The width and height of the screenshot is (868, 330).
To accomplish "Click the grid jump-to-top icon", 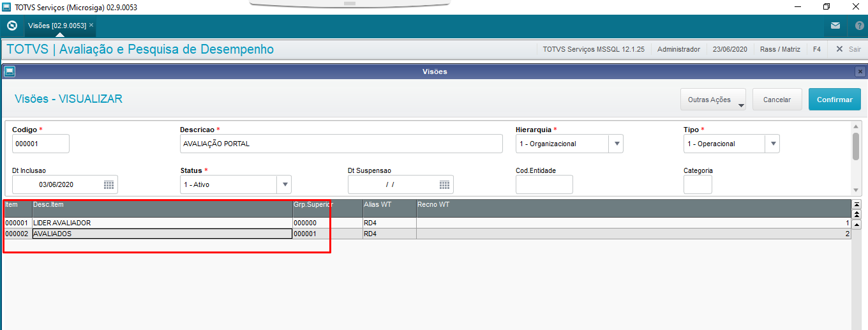I will click(857, 204).
